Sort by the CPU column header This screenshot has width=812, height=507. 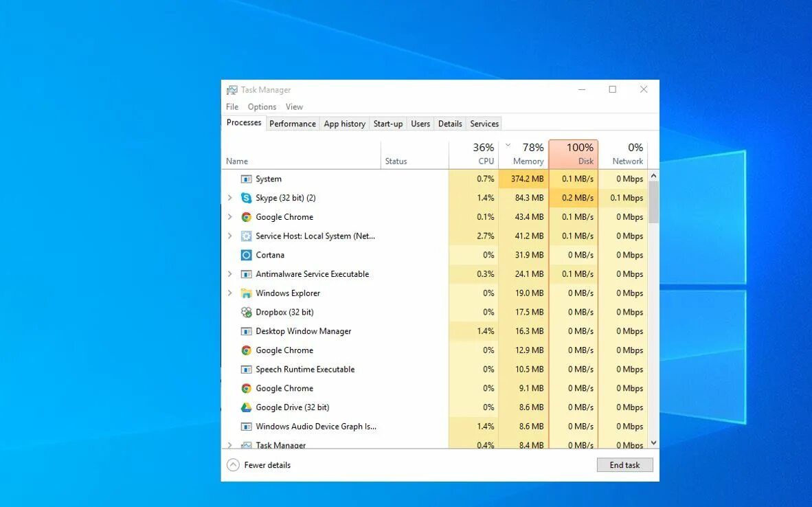(x=474, y=155)
